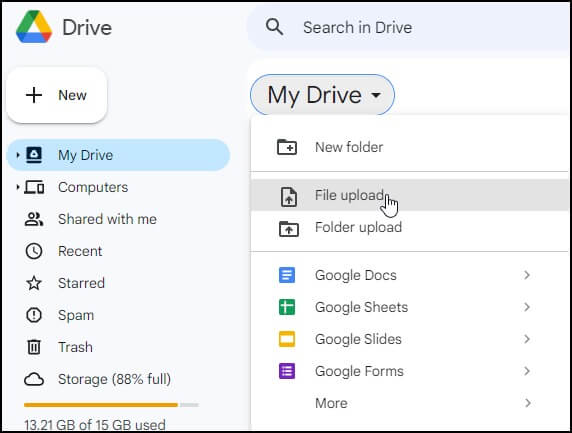The height and width of the screenshot is (433, 572).
Task: Click the File upload icon
Action: tap(289, 197)
